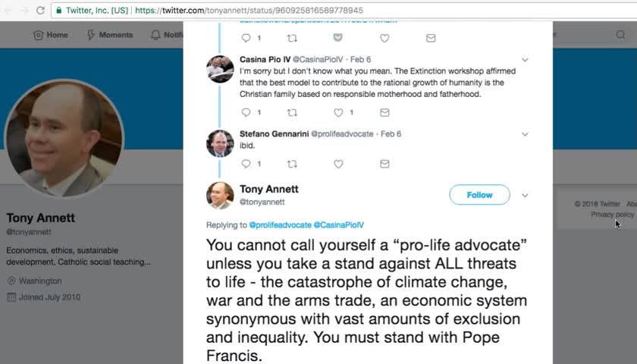Image resolution: width=637 pixels, height=364 pixels.
Task: Like the Stefano Gennarini 'ibid.' reply
Action: click(338, 164)
